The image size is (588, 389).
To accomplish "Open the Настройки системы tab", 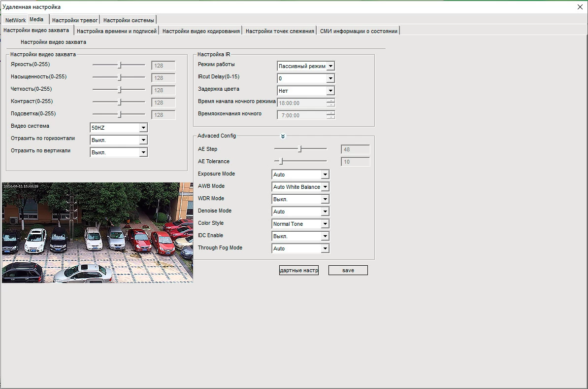I will click(129, 20).
